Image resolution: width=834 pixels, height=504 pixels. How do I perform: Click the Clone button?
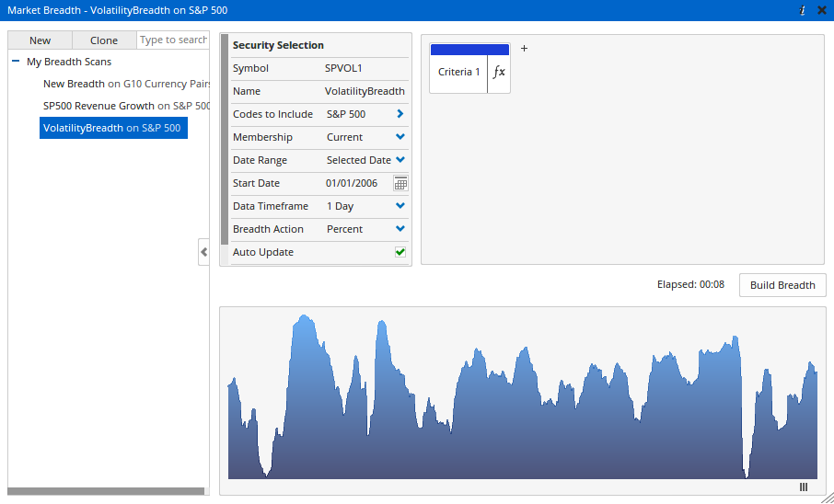pos(104,40)
